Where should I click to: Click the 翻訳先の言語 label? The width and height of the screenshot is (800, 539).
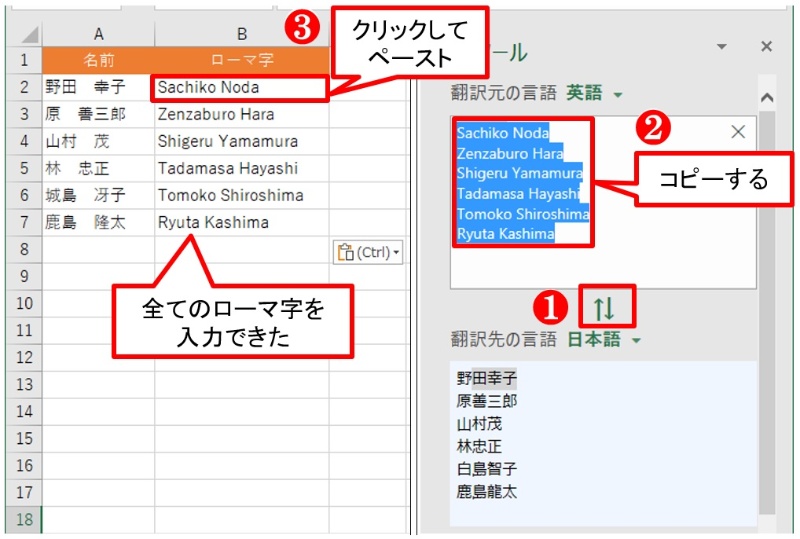point(504,339)
